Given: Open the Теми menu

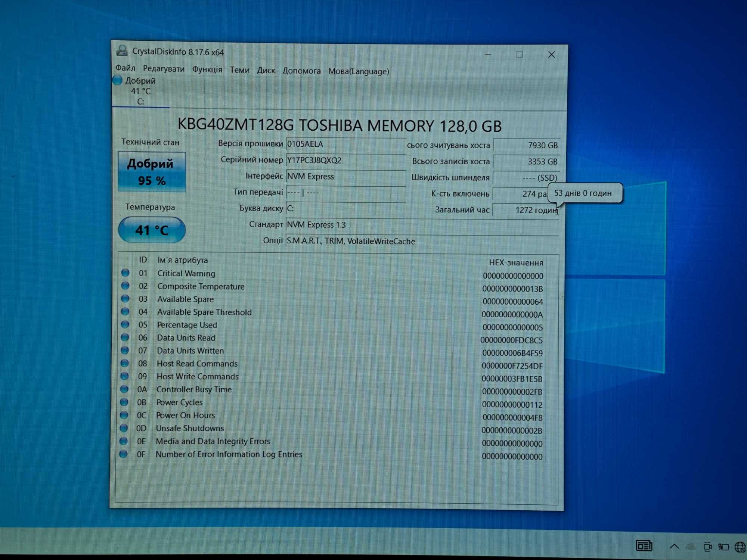Looking at the screenshot, I should (x=239, y=70).
